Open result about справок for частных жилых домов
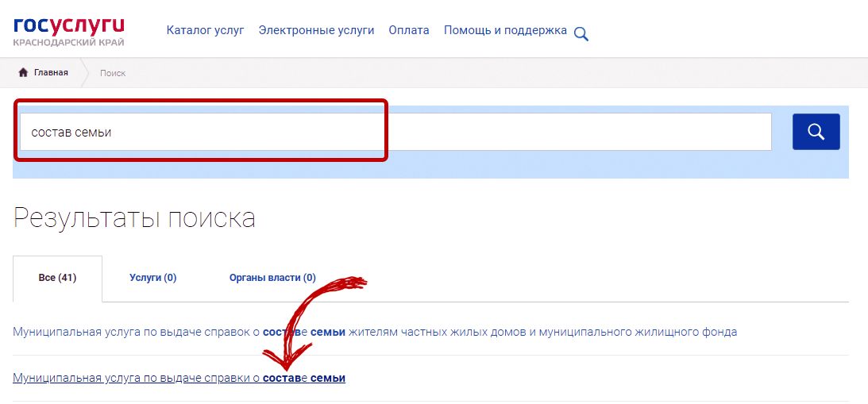The height and width of the screenshot is (404, 868). [x=375, y=332]
